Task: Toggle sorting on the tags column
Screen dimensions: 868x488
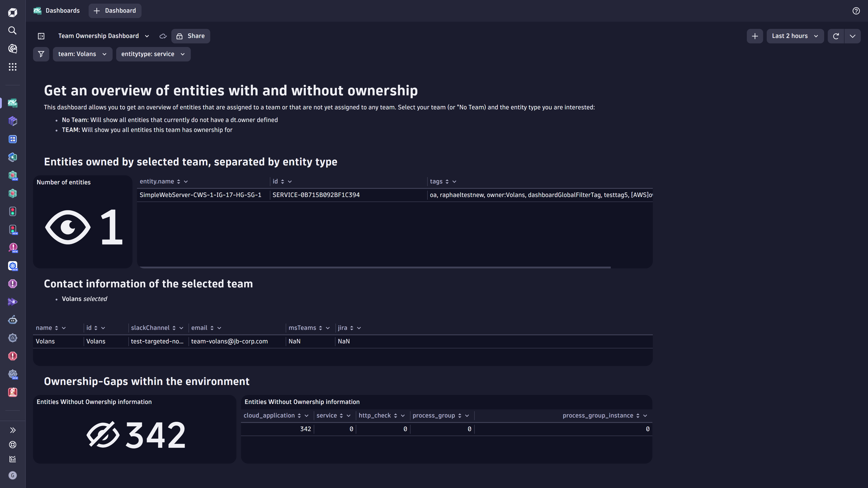Action: pyautogui.click(x=448, y=181)
